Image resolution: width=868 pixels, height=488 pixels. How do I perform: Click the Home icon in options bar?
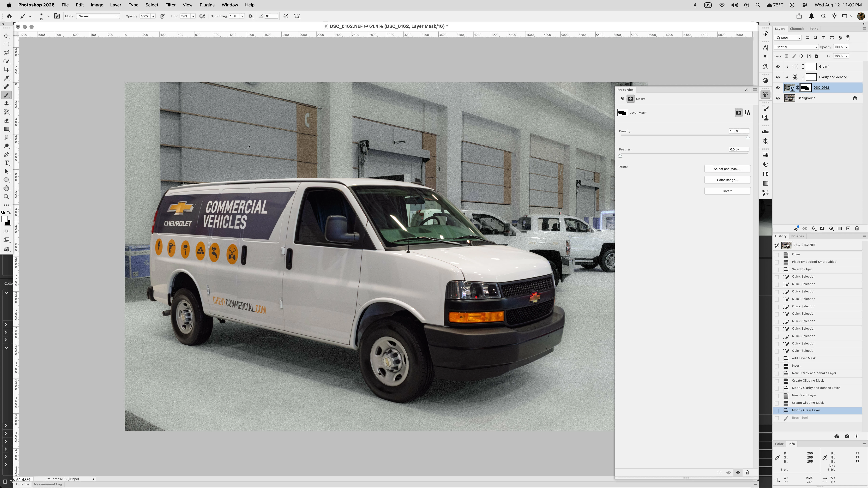9,16
